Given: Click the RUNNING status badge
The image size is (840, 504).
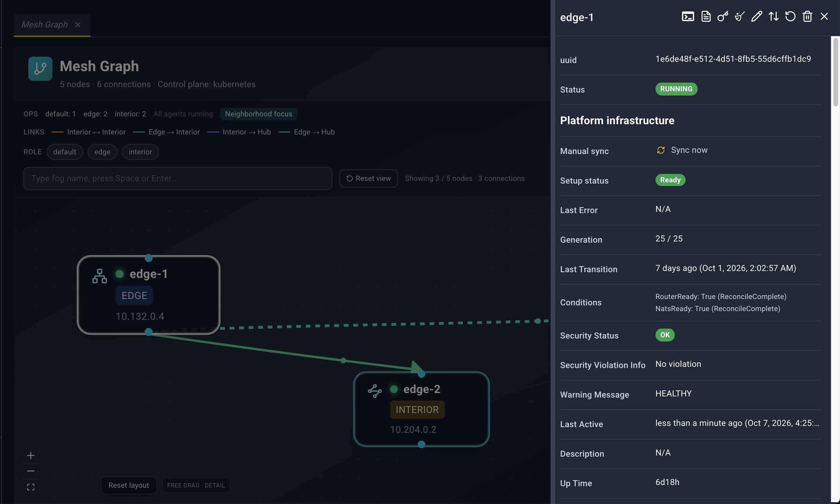Looking at the screenshot, I should coord(676,89).
